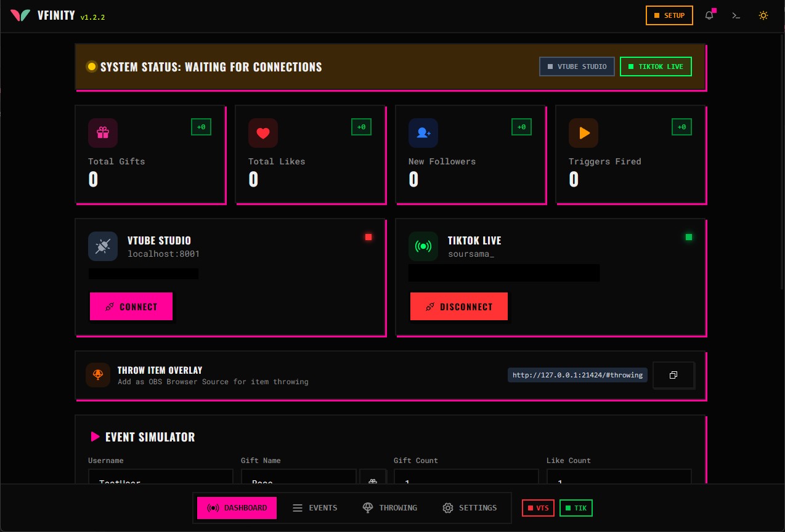Switch to the Dashboard tab
The height and width of the screenshot is (532, 785).
tap(237, 508)
